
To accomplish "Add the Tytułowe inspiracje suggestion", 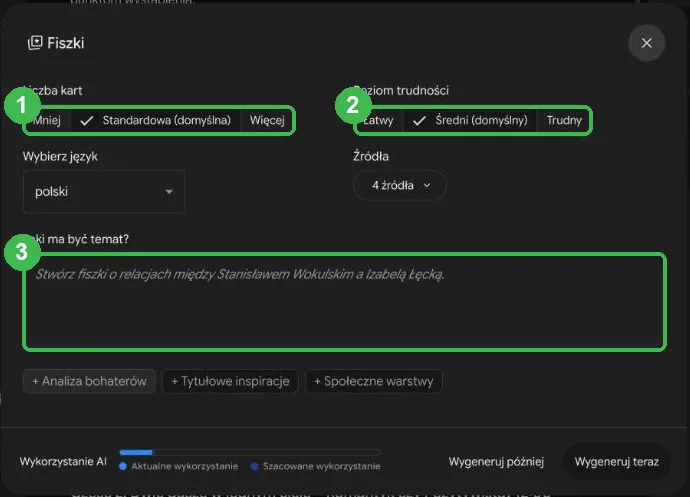I will click(230, 381).
